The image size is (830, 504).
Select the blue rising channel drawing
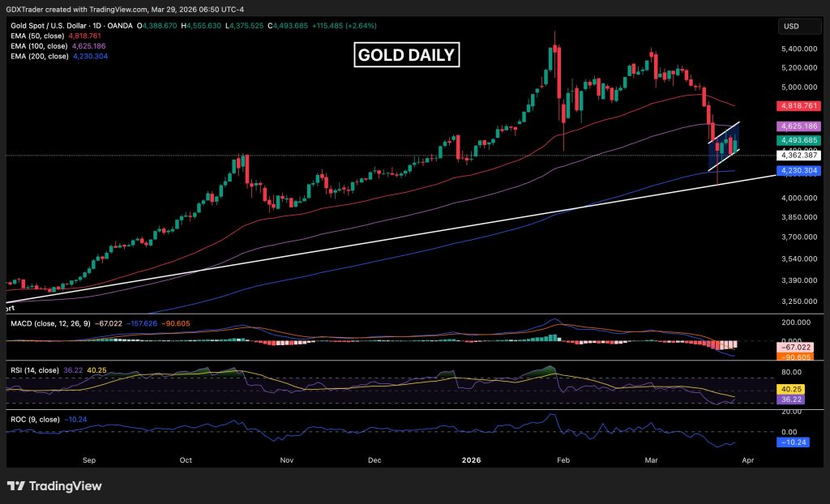[724, 146]
